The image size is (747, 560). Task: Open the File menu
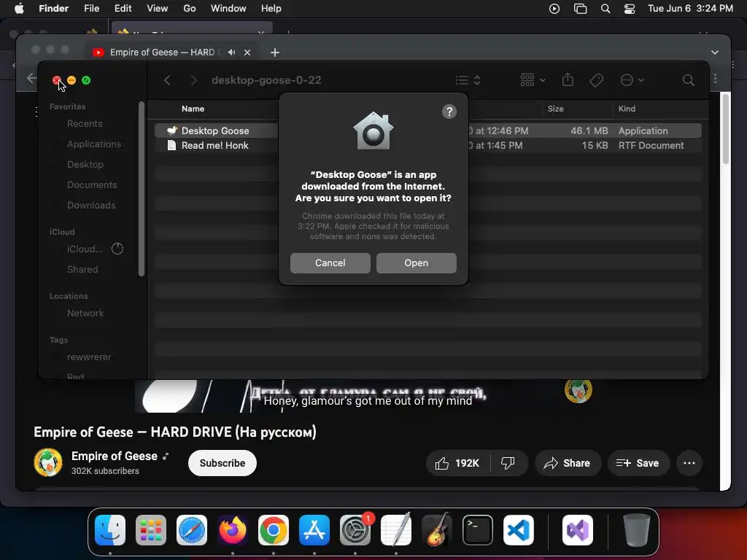pyautogui.click(x=91, y=9)
